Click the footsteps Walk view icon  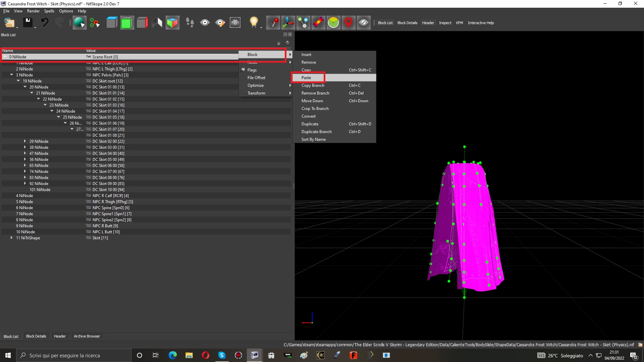coord(190,23)
